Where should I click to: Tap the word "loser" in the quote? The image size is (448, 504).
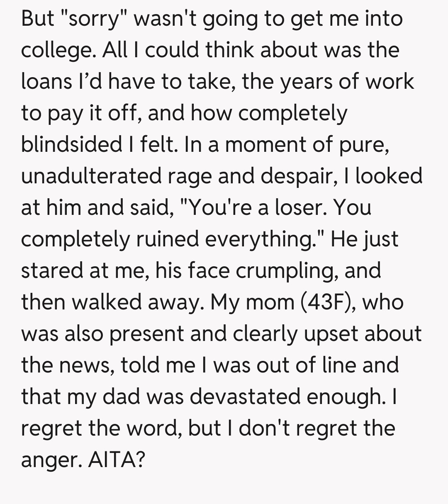click(x=299, y=207)
